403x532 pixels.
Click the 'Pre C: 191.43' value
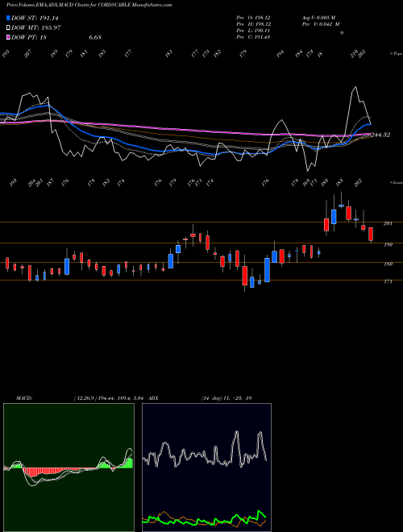tap(253, 37)
